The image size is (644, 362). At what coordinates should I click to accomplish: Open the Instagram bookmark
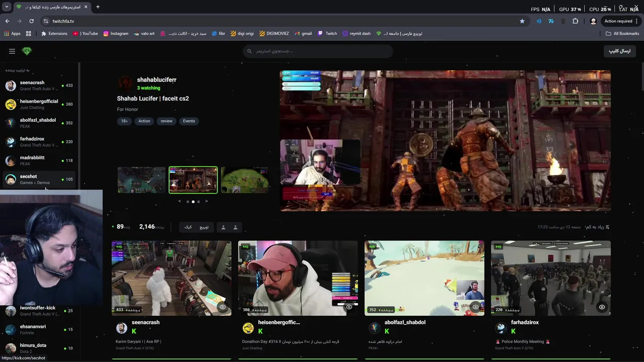[116, 34]
